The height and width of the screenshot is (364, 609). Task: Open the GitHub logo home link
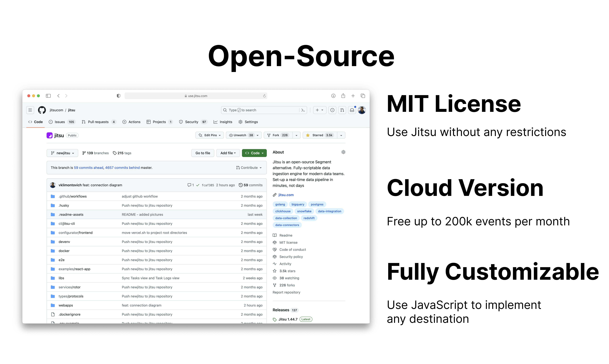point(42,110)
